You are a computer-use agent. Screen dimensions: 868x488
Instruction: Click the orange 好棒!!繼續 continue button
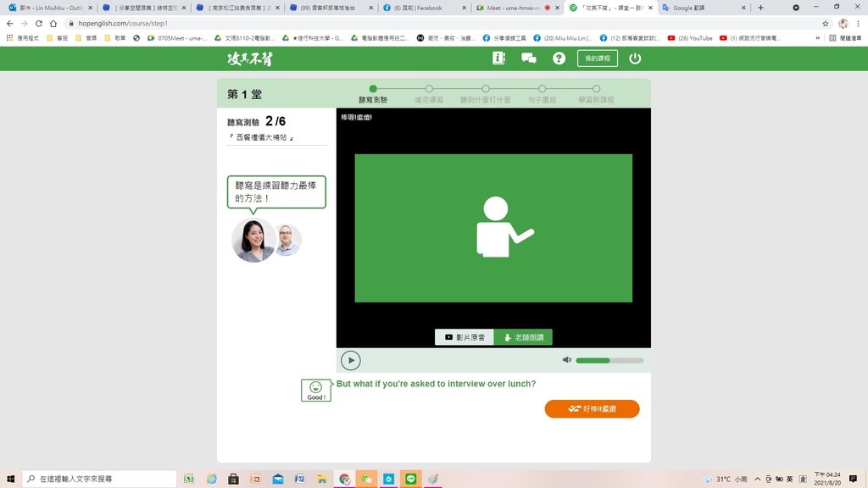pos(592,409)
